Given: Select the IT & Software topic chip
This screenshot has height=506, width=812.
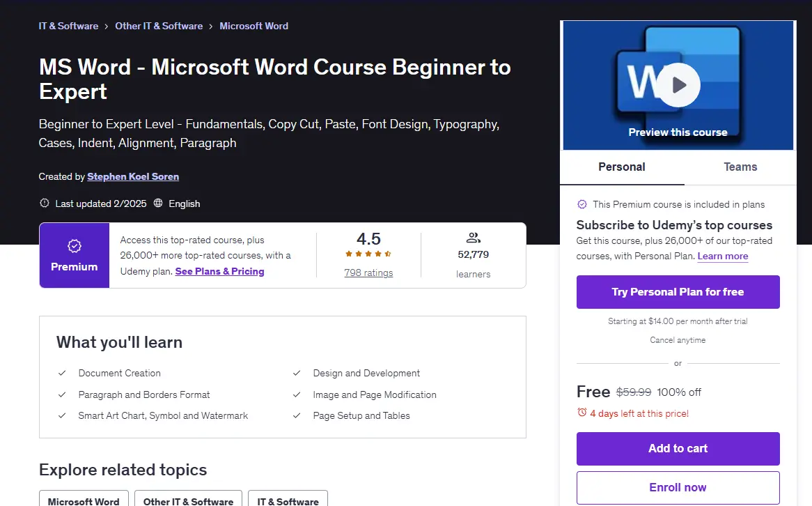Looking at the screenshot, I should 288,499.
